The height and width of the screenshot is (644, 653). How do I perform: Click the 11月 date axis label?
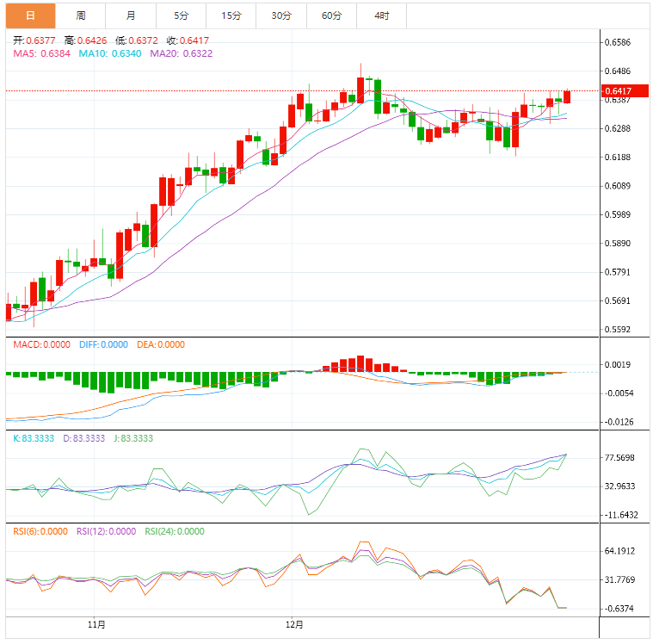click(x=96, y=624)
